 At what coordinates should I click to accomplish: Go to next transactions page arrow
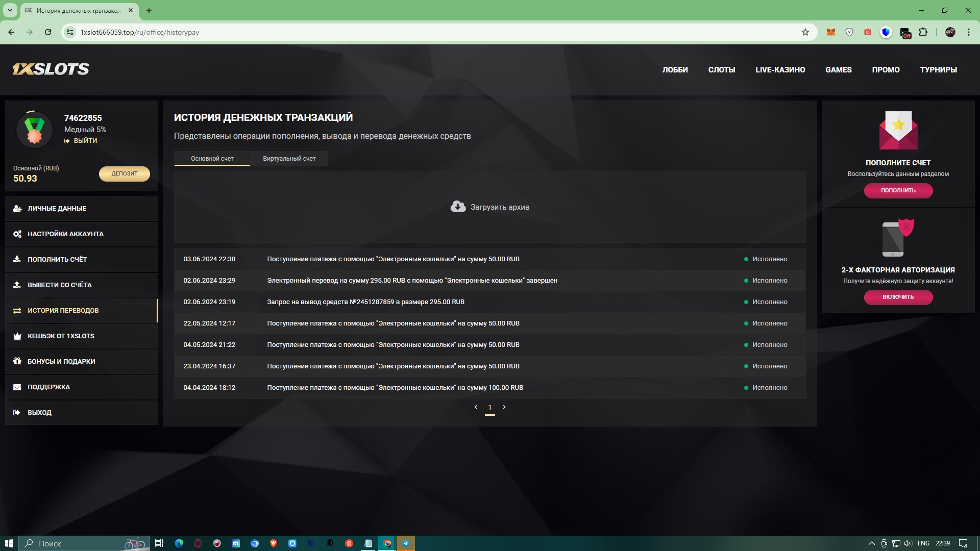point(504,407)
